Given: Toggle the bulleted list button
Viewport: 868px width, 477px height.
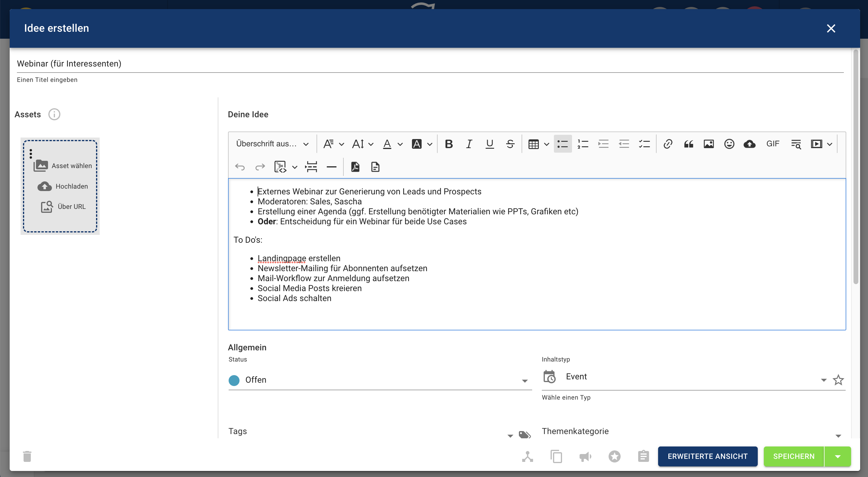Looking at the screenshot, I should pos(563,144).
